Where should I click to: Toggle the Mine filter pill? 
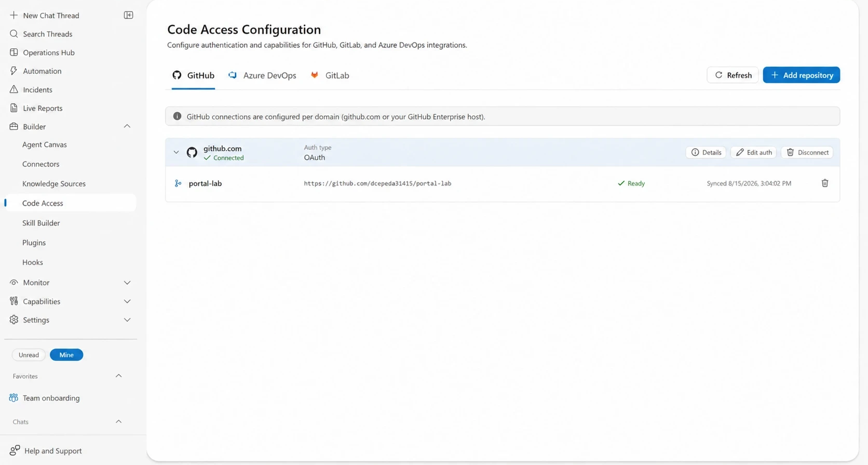pos(66,355)
